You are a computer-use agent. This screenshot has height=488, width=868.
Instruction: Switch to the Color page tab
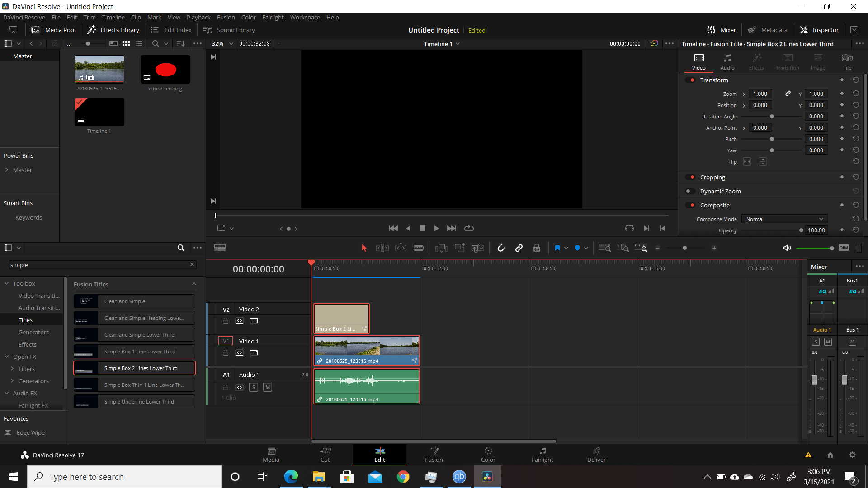(x=488, y=455)
